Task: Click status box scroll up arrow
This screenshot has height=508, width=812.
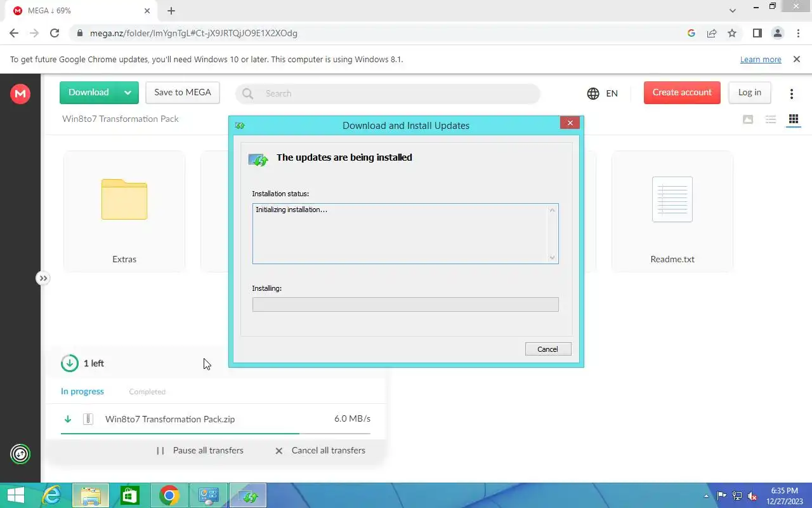Action: click(552, 210)
